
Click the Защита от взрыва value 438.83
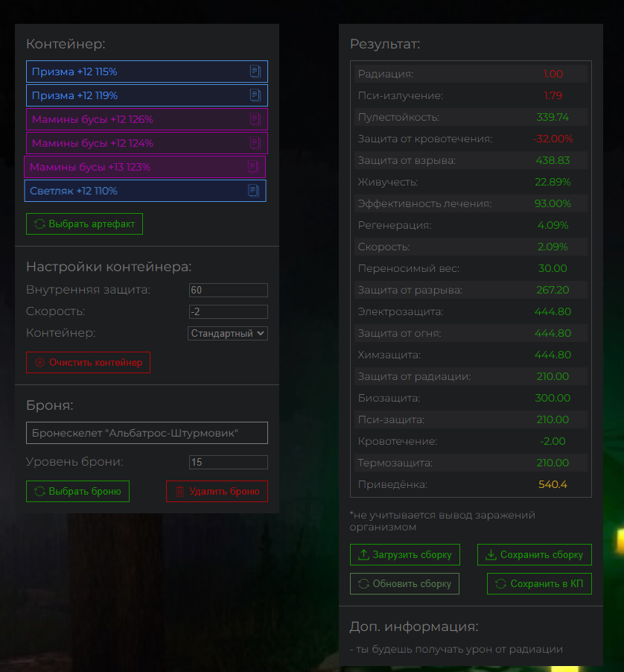[x=553, y=160]
